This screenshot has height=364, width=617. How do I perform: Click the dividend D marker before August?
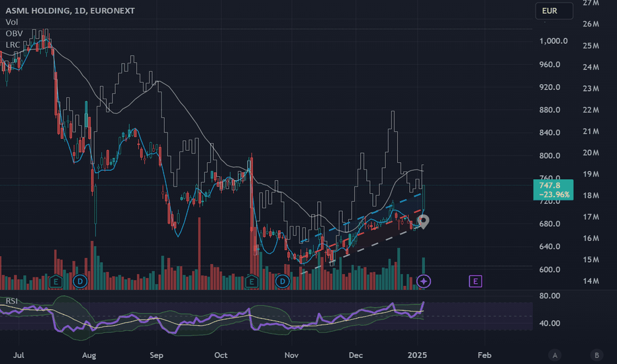(x=80, y=281)
